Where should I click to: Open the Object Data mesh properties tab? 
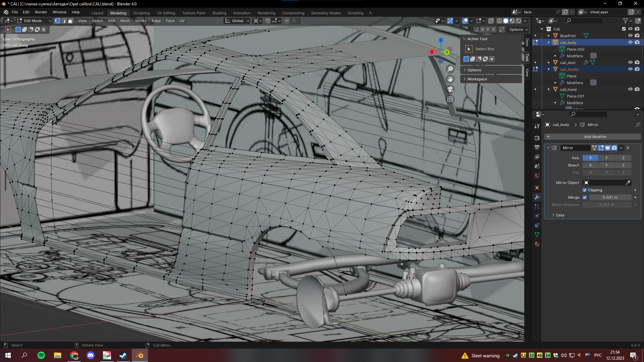[x=537, y=235]
